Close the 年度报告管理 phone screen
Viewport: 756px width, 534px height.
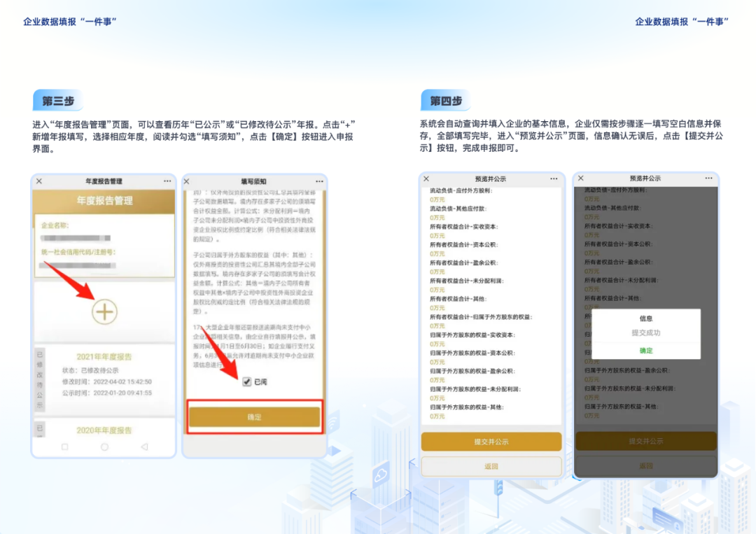[39, 181]
